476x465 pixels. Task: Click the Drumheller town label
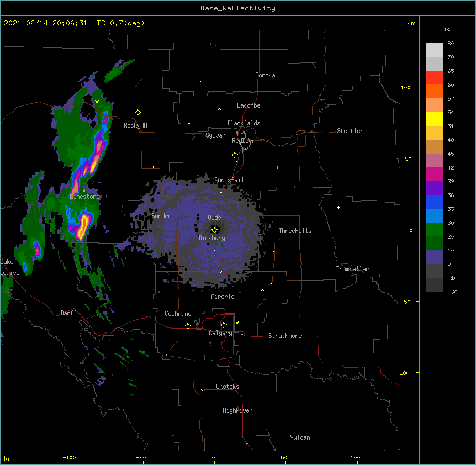(352, 269)
